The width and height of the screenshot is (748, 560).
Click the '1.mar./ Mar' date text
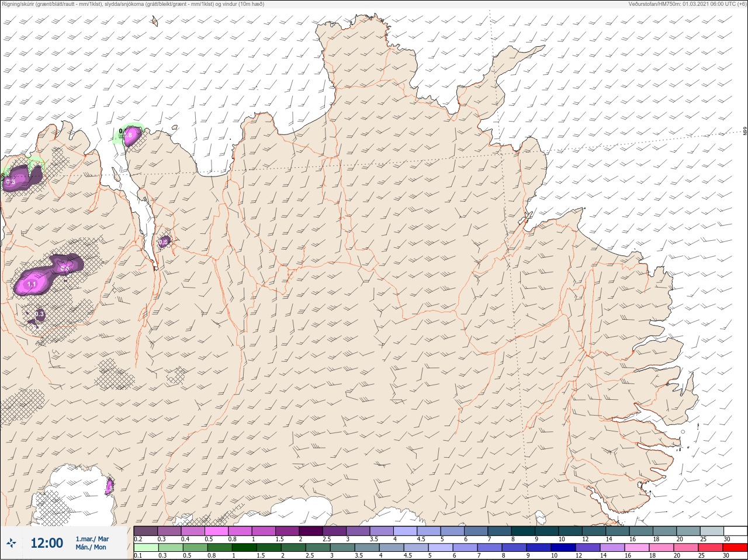pyautogui.click(x=92, y=539)
